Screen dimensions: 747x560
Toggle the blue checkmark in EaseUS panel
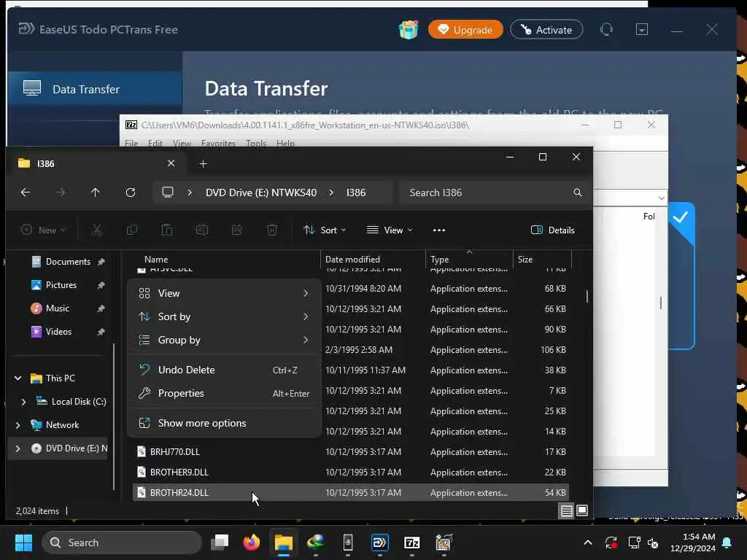[x=681, y=217]
